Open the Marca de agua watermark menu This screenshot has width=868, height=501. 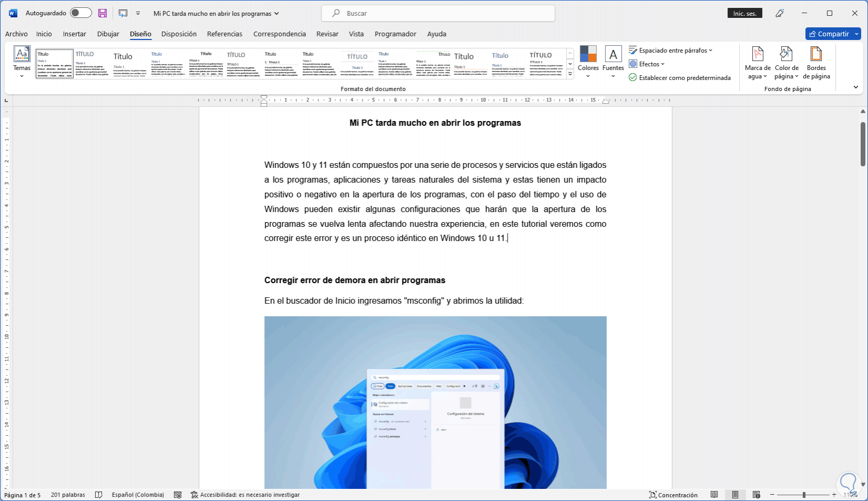pyautogui.click(x=758, y=62)
